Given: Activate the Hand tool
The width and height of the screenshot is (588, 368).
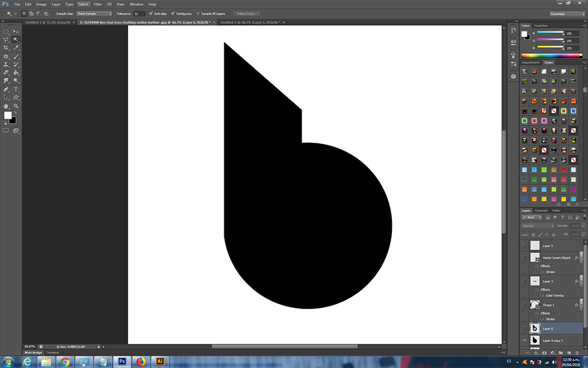Looking at the screenshot, I should pyautogui.click(x=6, y=106).
